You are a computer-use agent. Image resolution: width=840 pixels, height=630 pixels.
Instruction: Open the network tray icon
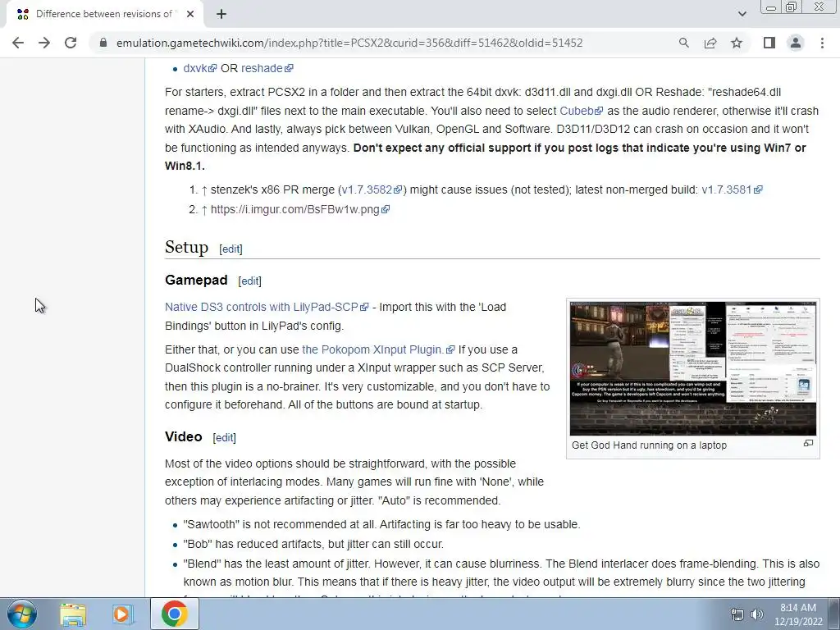tap(737, 614)
